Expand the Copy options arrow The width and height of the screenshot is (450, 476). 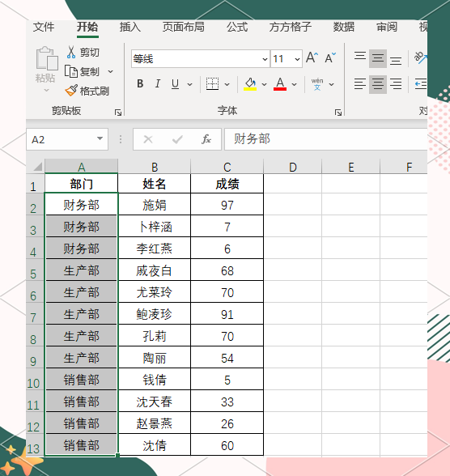pos(110,71)
